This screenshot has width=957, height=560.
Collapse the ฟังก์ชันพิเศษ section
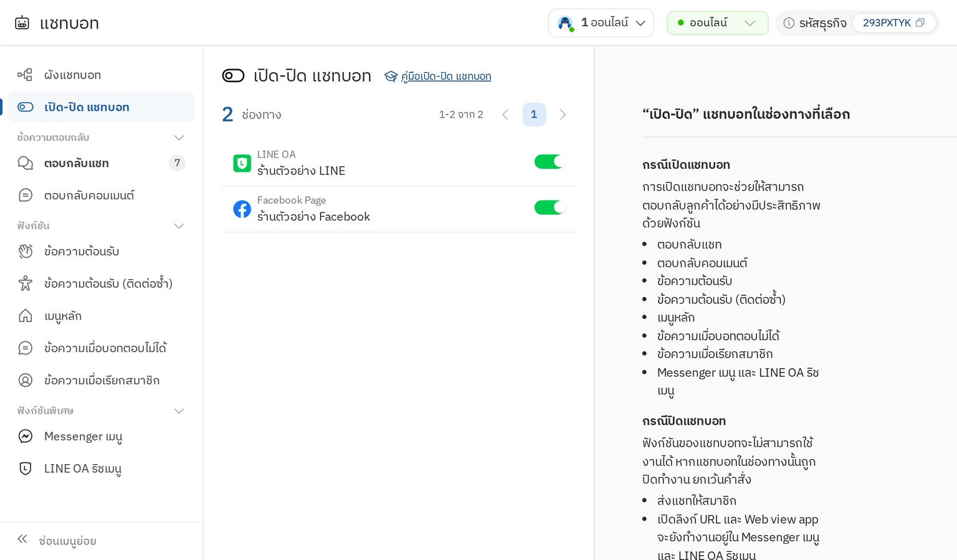click(x=179, y=411)
